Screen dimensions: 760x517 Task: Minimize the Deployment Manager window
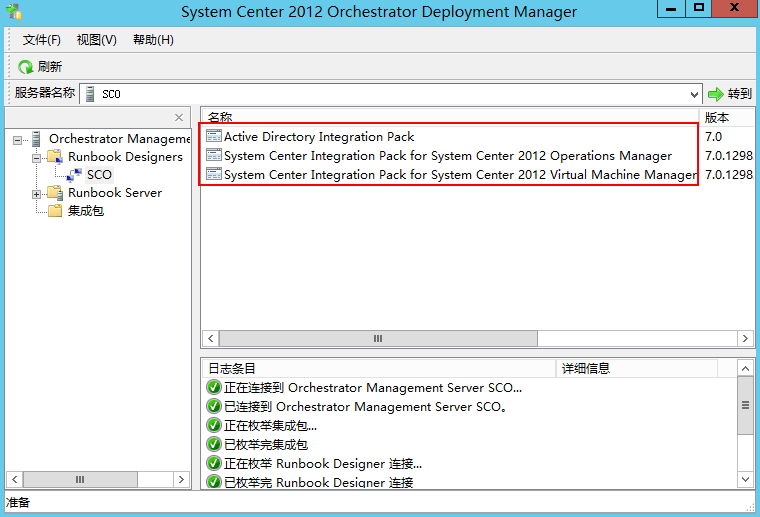tap(671, 9)
